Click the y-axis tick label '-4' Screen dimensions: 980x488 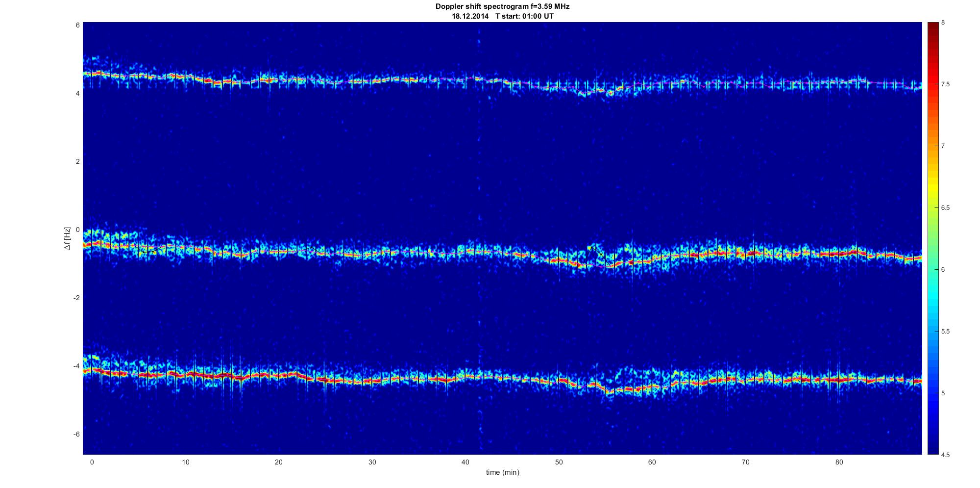76,366
